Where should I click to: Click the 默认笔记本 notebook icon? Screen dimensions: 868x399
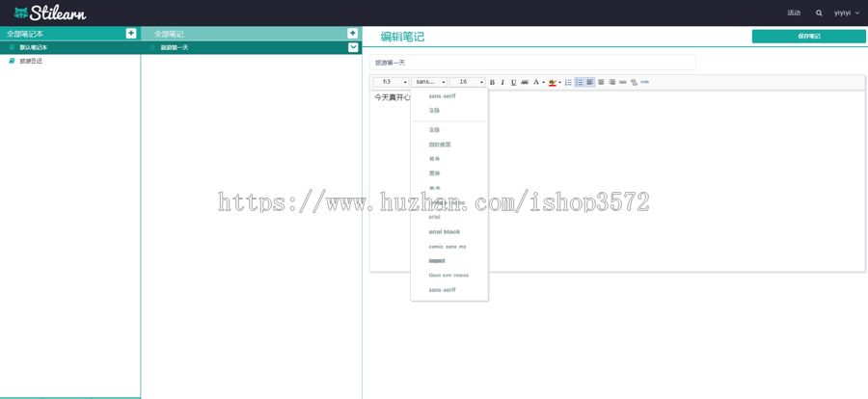[13, 47]
